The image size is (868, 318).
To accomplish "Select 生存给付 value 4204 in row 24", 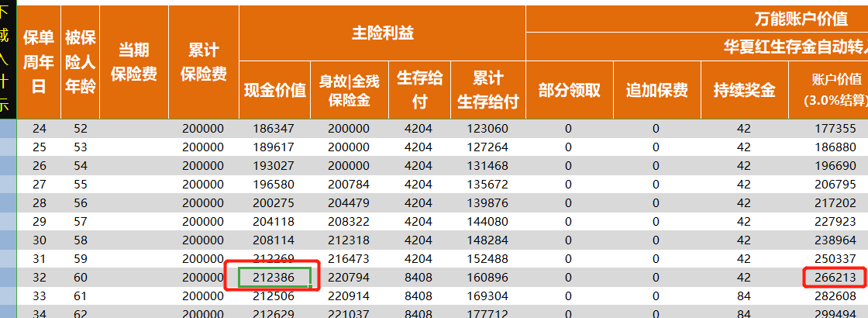I will (419, 129).
